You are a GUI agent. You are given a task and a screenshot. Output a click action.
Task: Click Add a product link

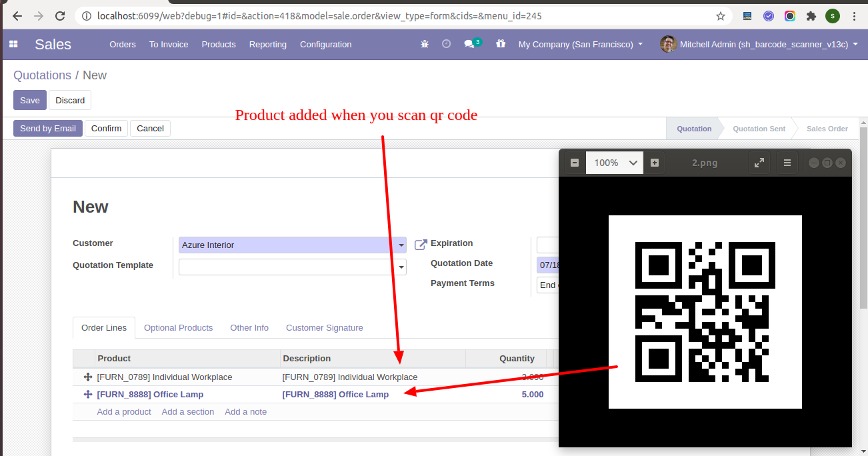124,411
